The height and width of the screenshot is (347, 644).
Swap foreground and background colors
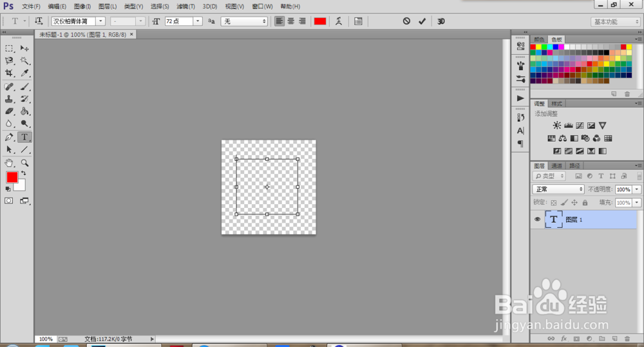pyautogui.click(x=24, y=173)
